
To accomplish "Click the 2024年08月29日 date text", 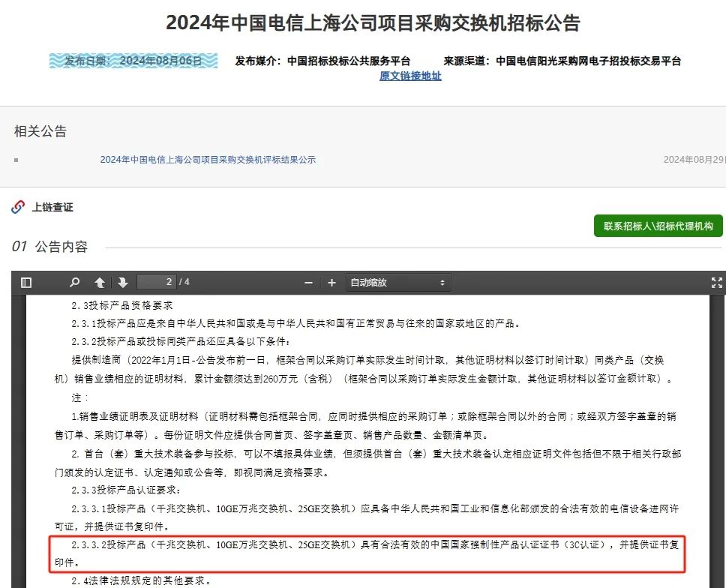I will (x=694, y=160).
